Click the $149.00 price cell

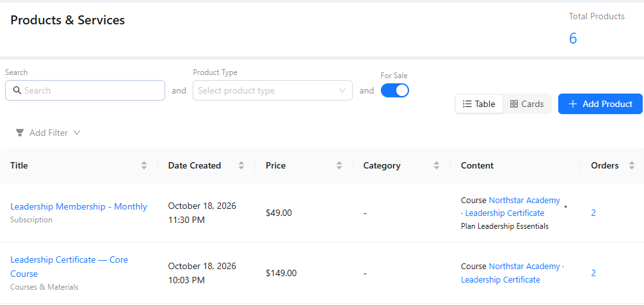(281, 273)
